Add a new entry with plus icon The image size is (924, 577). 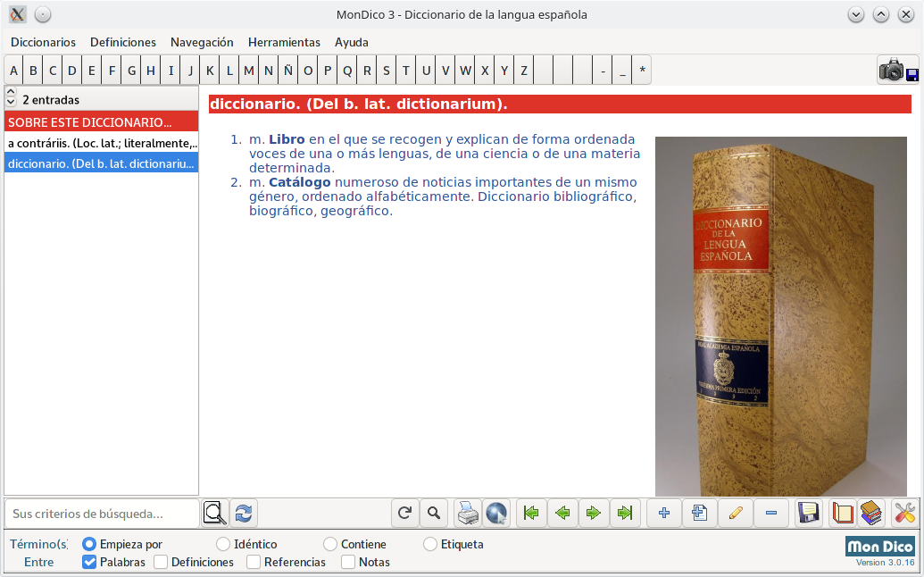[x=664, y=513]
